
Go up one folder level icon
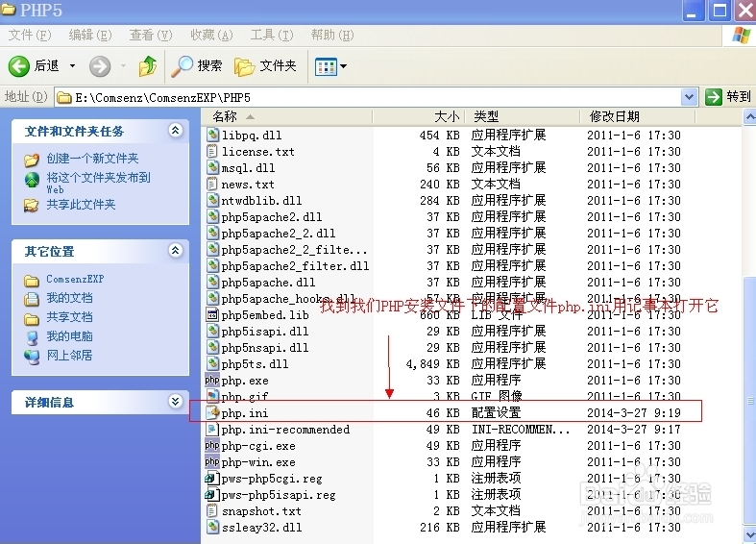(x=148, y=66)
